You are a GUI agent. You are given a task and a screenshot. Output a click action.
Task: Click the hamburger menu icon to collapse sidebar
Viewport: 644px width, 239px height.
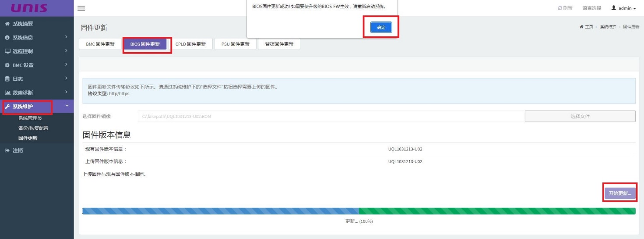(81, 8)
